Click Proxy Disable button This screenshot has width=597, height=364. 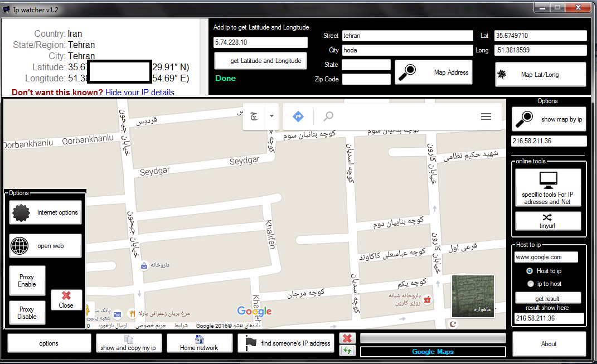(x=27, y=313)
